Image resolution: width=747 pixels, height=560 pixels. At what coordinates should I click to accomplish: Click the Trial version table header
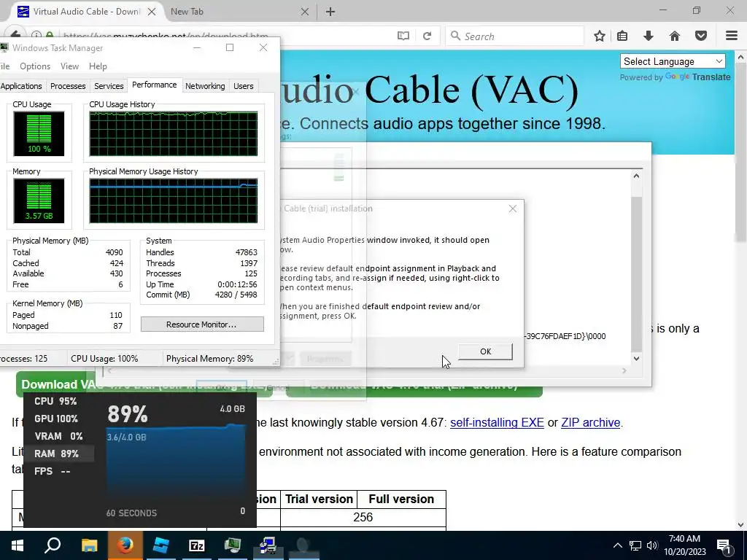[x=319, y=499]
